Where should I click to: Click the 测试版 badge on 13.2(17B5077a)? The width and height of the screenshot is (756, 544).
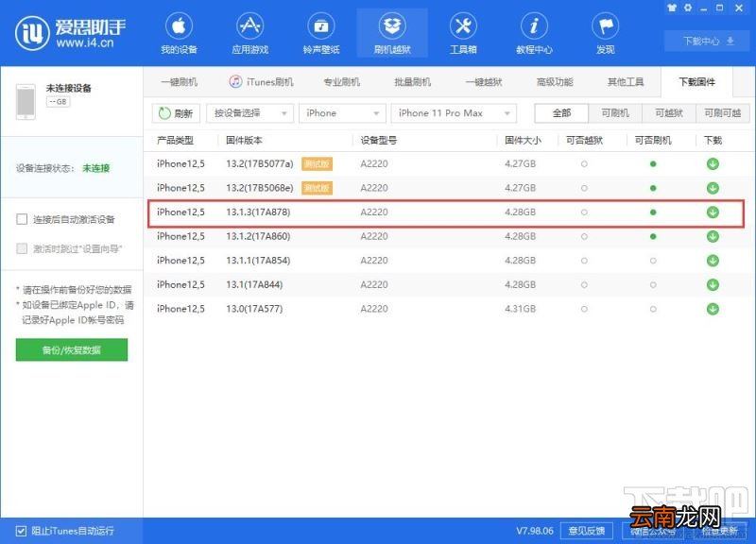point(317,163)
